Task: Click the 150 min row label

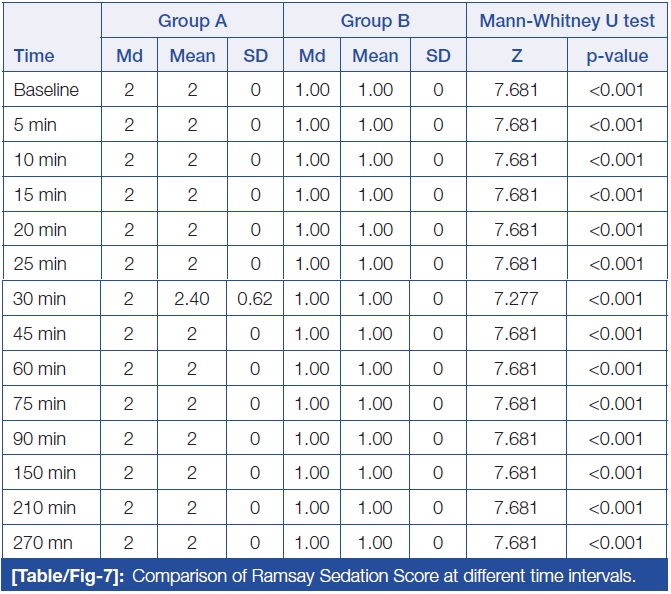Action: point(44,473)
